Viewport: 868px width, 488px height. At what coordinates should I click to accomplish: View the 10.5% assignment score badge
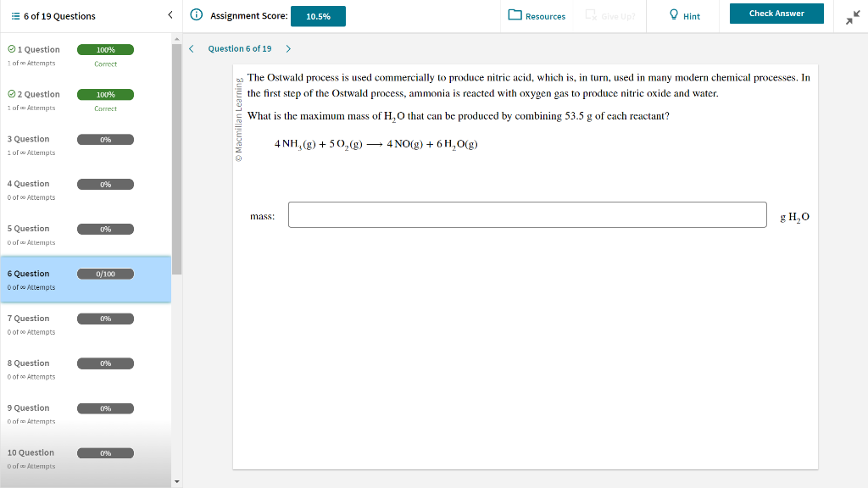319,16
